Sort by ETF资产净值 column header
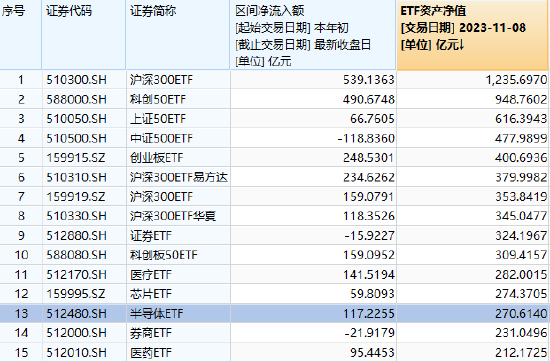 point(472,35)
